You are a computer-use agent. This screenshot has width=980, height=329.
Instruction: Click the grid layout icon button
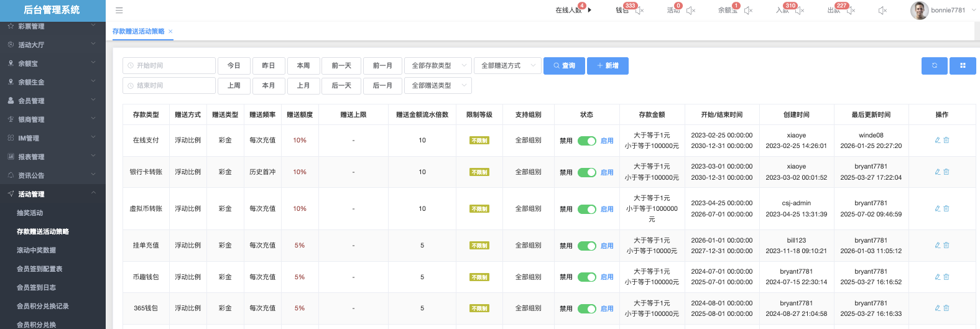(x=963, y=66)
